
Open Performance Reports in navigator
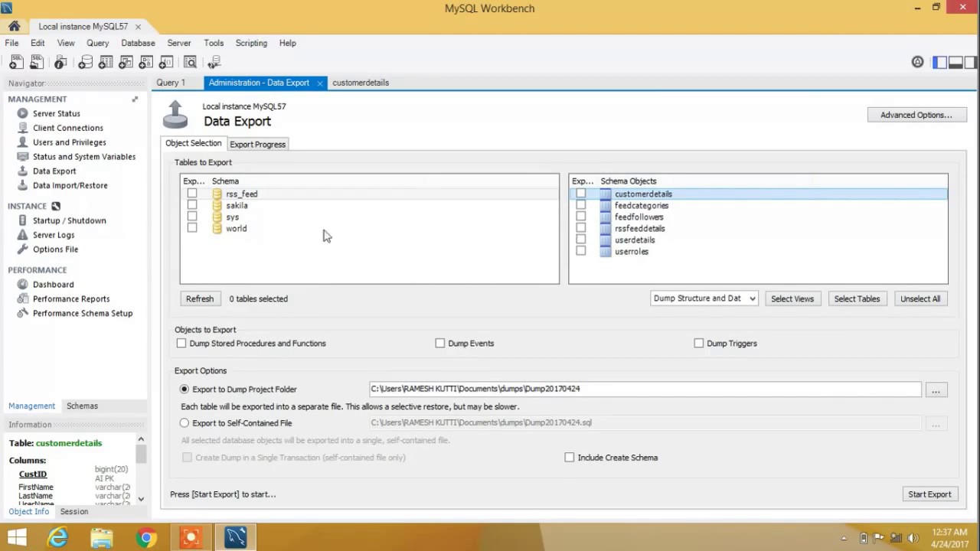pos(70,299)
